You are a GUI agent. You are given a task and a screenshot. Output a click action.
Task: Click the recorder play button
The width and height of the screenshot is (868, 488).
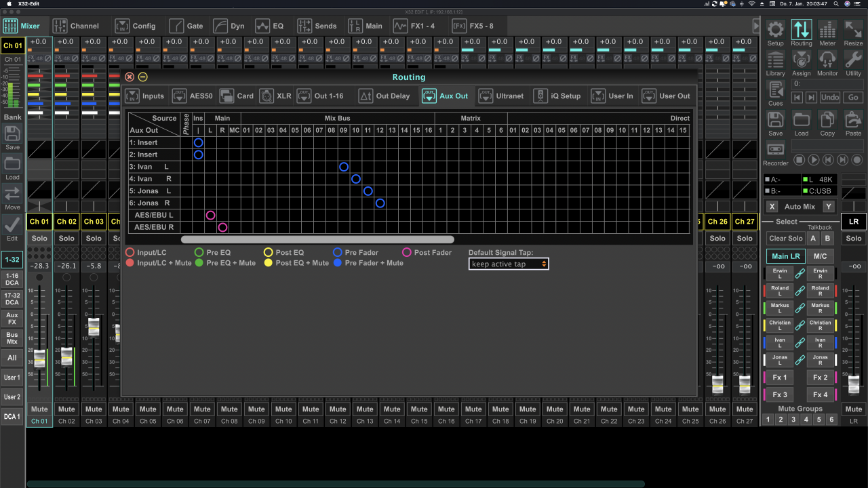[814, 160]
